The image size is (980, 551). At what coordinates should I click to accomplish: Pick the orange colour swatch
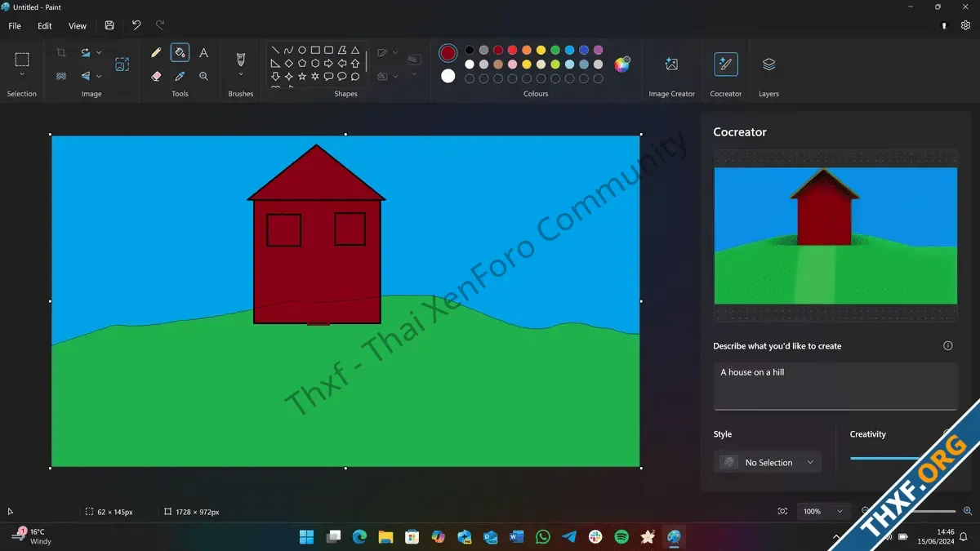(x=527, y=51)
